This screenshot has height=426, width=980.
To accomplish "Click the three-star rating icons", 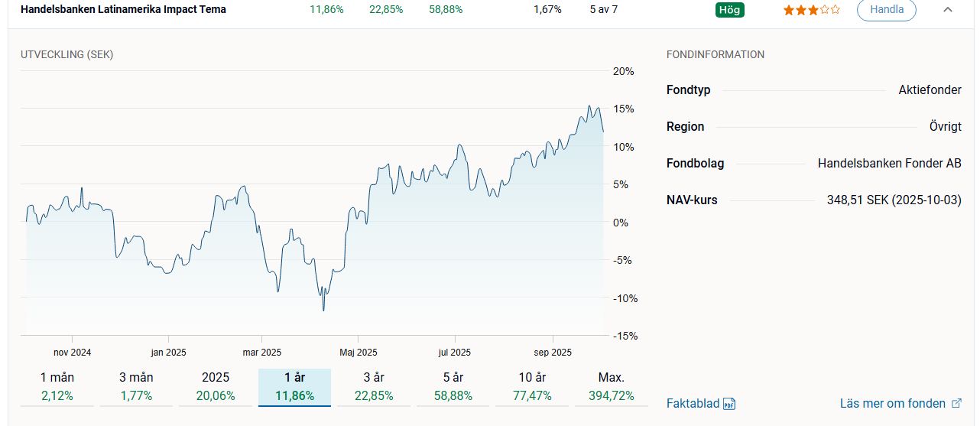I will pos(811,10).
